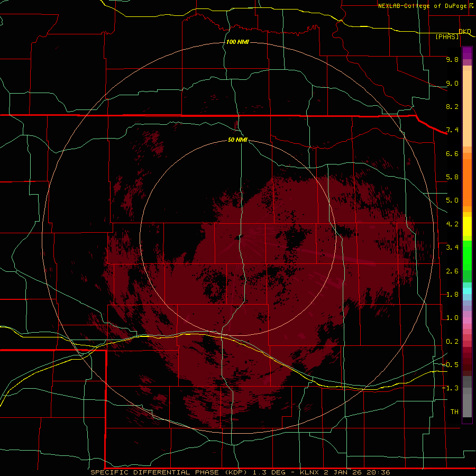This screenshot has height=476, width=476.
Task: Click the yellow segment of the color bar
Action: pyautogui.click(x=467, y=226)
